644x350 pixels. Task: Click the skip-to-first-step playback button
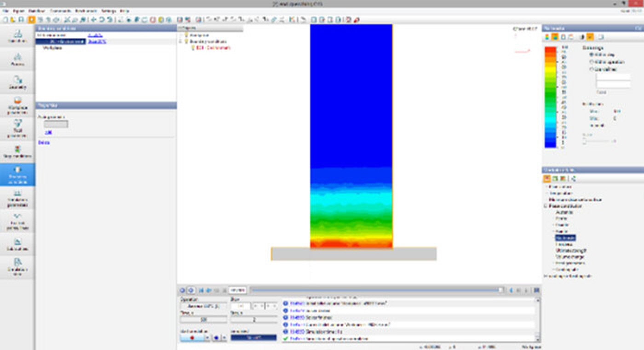(x=201, y=290)
